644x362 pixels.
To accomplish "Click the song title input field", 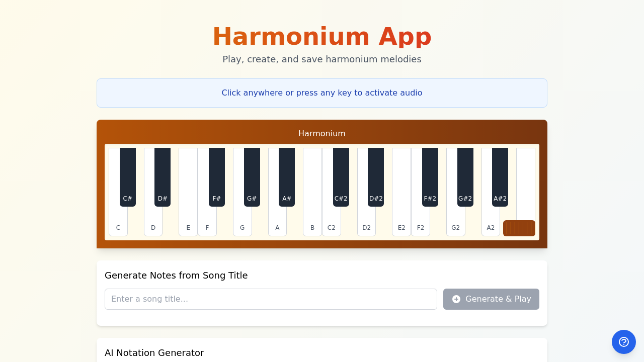I will [271, 299].
